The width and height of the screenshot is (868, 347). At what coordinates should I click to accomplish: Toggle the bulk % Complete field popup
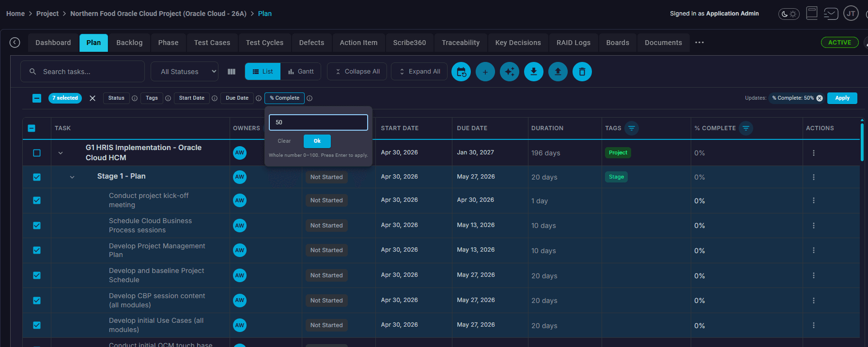285,98
